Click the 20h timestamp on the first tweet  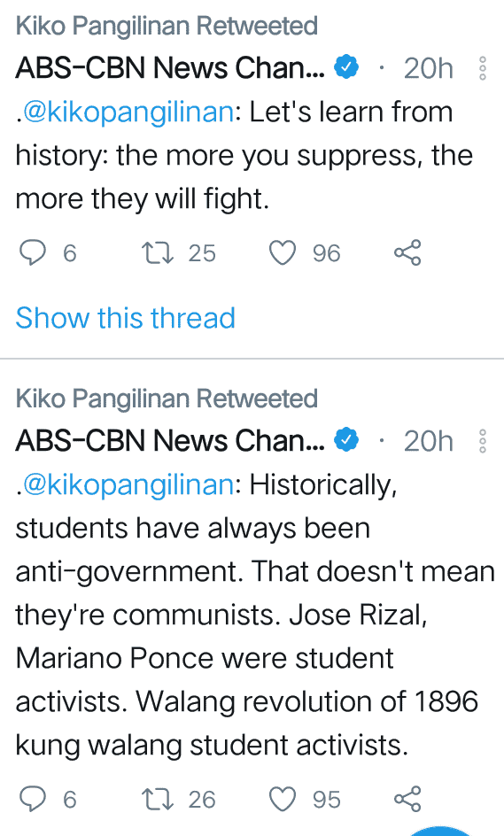[428, 68]
